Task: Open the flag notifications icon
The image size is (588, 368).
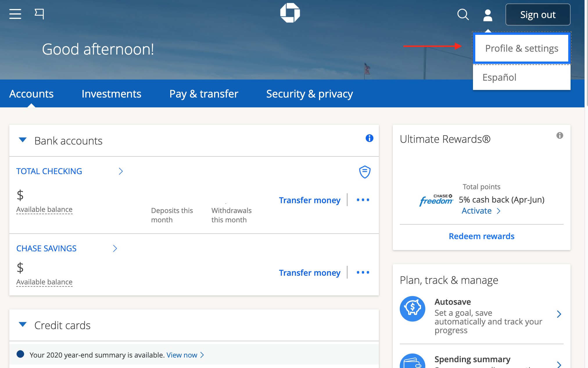Action: 39,14
